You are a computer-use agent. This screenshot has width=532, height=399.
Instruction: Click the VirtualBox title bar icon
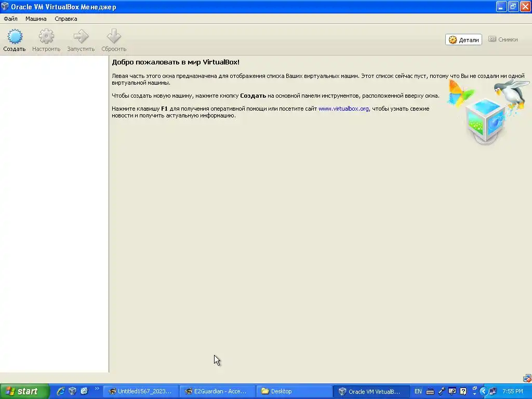coord(5,6)
